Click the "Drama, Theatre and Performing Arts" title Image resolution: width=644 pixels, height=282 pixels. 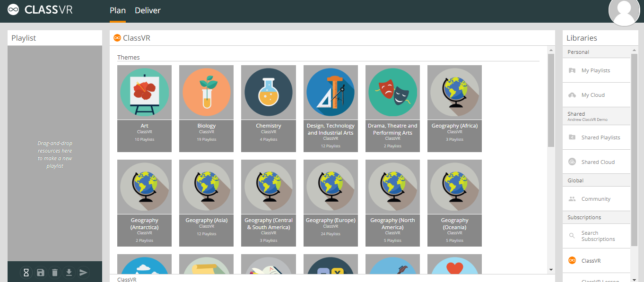[x=392, y=129]
